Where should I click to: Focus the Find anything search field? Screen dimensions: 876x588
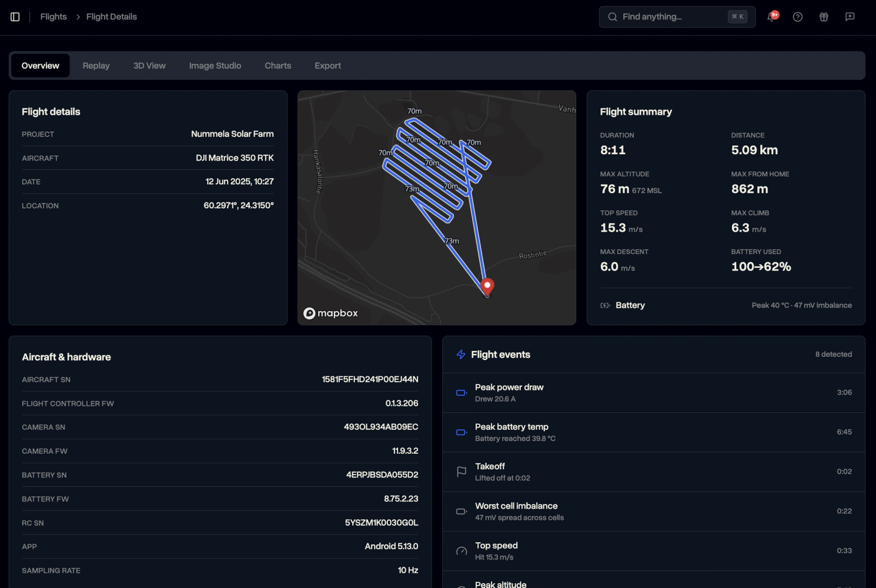[677, 17]
